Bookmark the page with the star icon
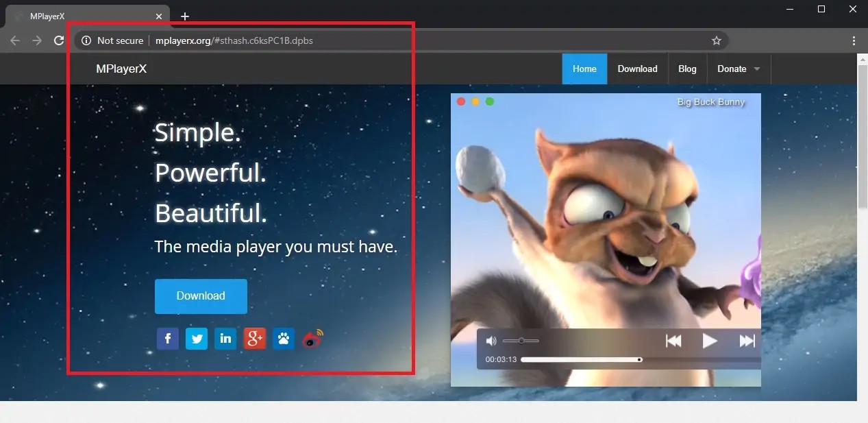Viewport: 868px width, 423px height. 717,40
